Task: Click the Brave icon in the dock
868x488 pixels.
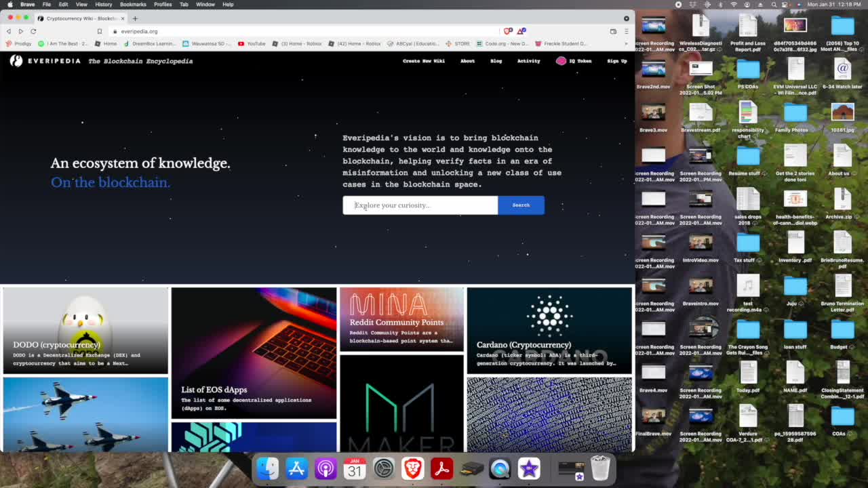Action: coord(413,468)
